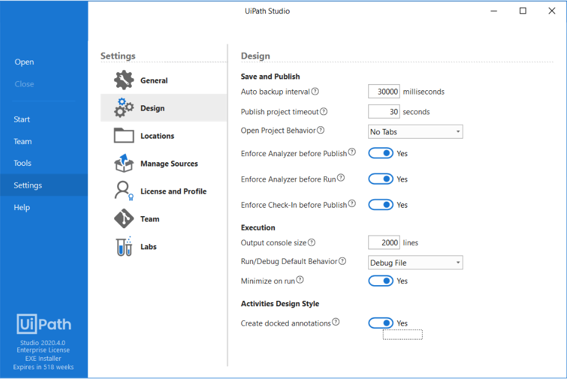Click the General wrench-gear icon

[124, 80]
